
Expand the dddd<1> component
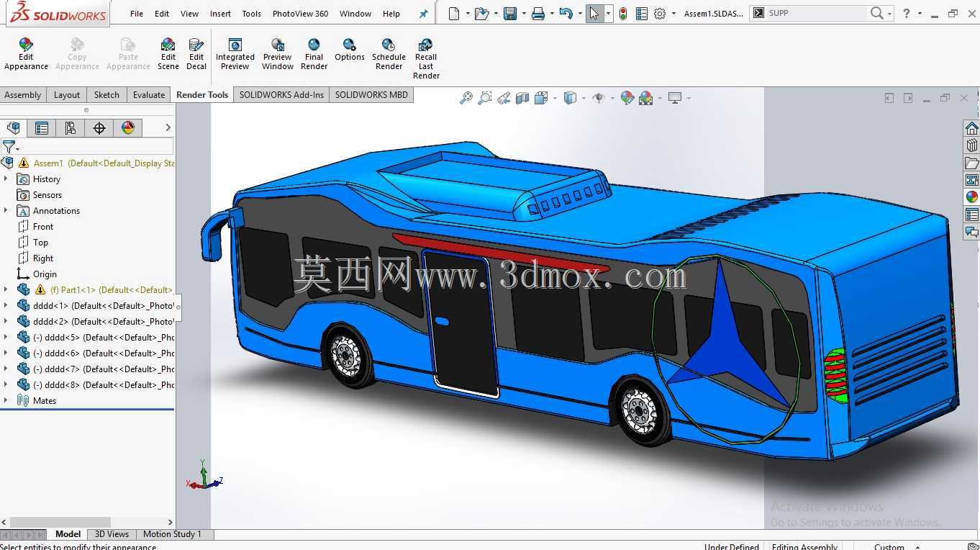(6, 305)
